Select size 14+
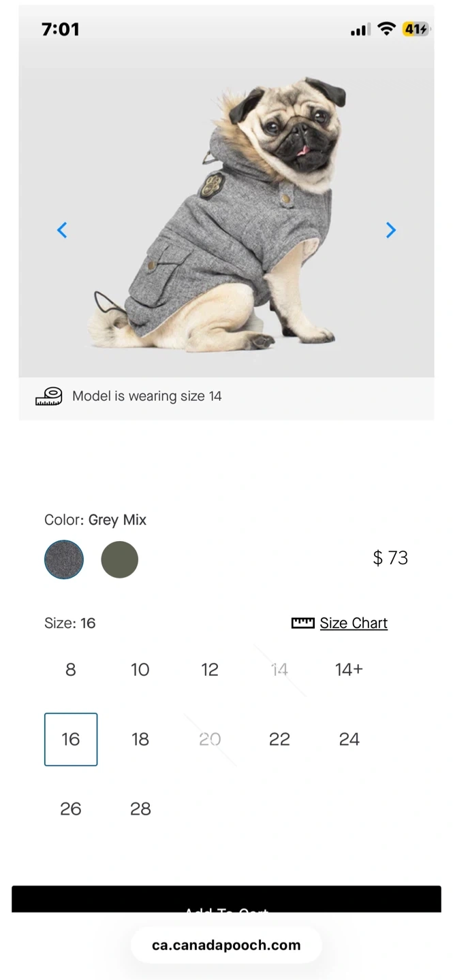Viewport: 453px width, 980px height. [349, 670]
